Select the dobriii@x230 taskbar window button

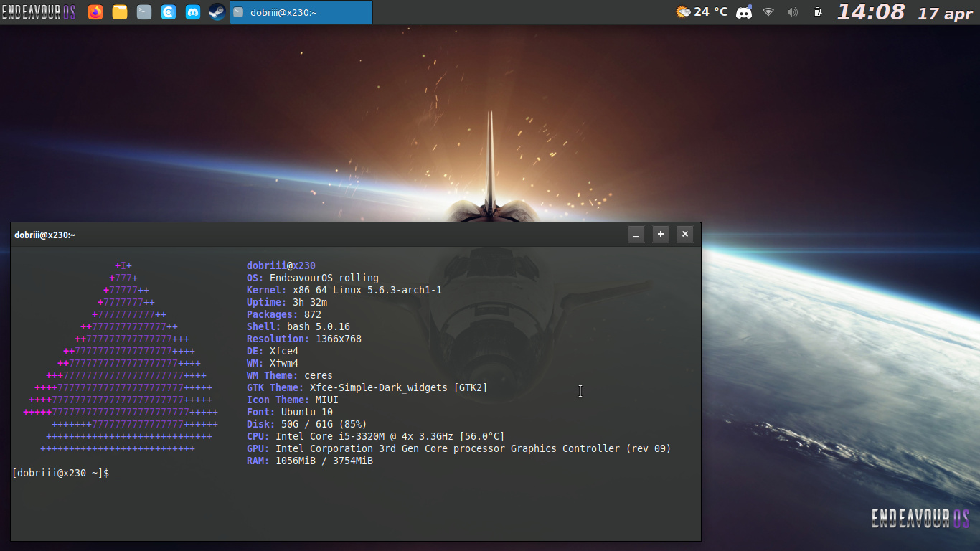pos(301,12)
